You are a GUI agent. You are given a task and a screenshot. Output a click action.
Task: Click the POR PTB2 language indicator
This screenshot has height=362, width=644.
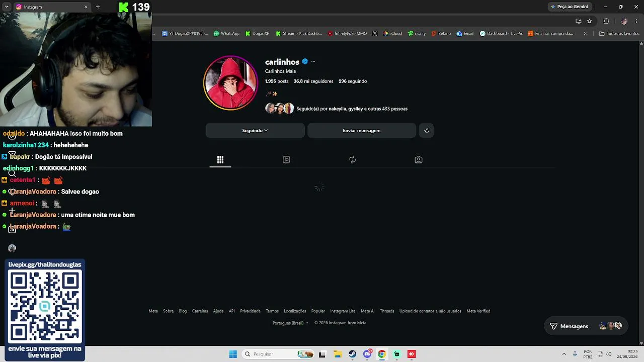click(x=588, y=354)
